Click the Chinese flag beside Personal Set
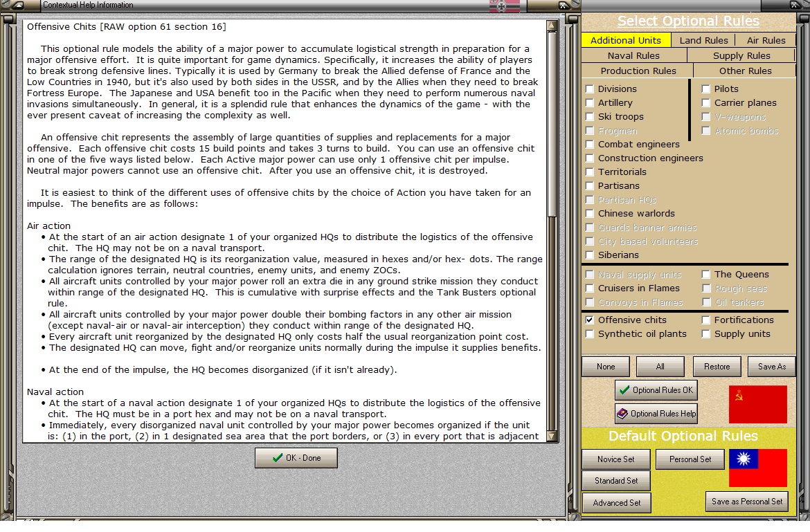The height and width of the screenshot is (532, 810). pos(758,468)
